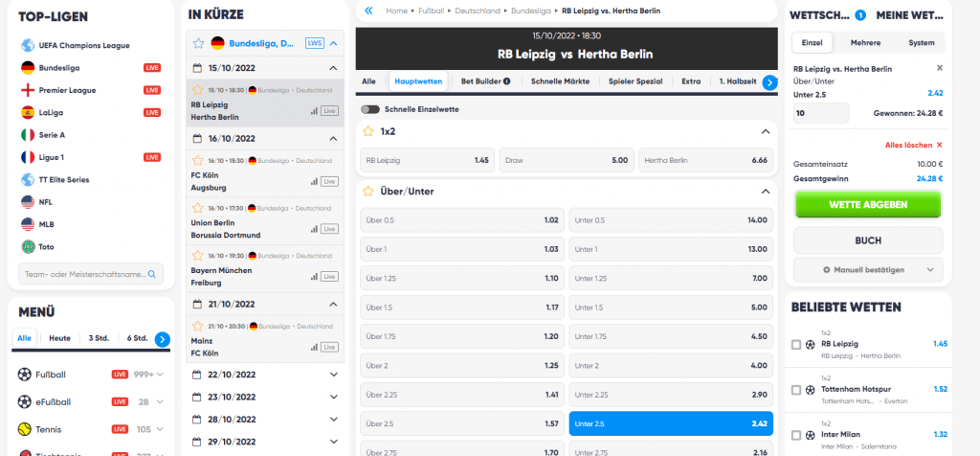Viewport: 980px width, 456px height.
Task: Favorite the Bayern München vs Freiburg match star
Action: [197, 256]
